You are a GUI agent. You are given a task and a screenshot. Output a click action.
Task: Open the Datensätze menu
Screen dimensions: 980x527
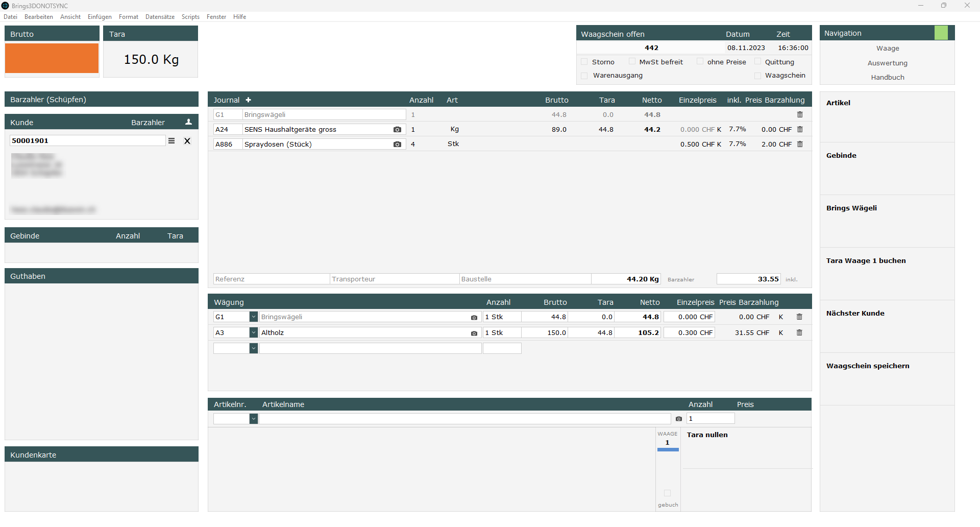click(x=160, y=17)
